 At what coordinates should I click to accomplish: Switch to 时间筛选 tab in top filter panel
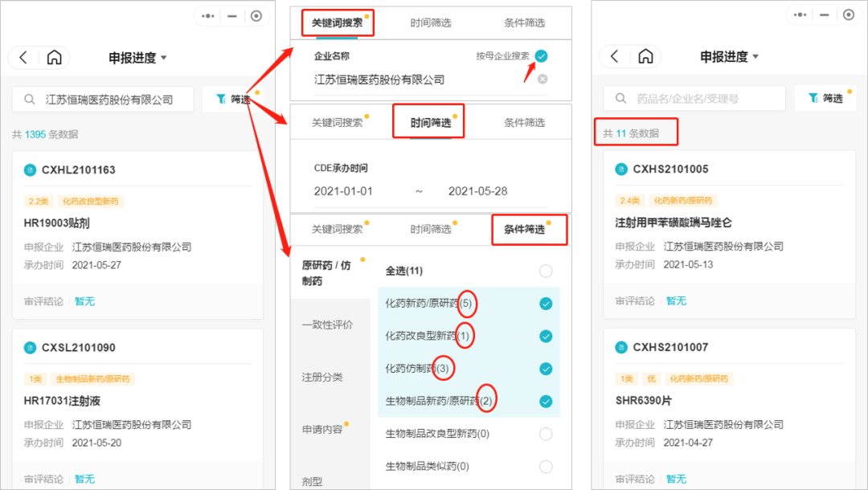pos(431,22)
